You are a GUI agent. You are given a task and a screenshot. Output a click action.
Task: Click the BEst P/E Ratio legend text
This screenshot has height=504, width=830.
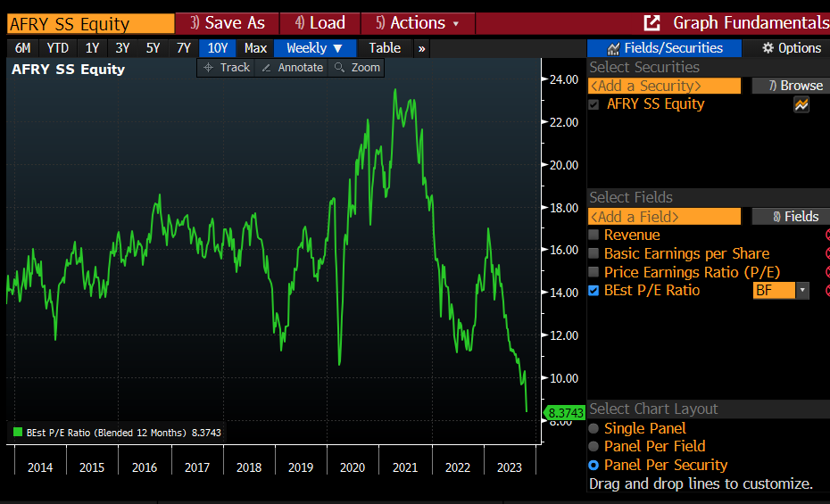pyautogui.click(x=124, y=433)
